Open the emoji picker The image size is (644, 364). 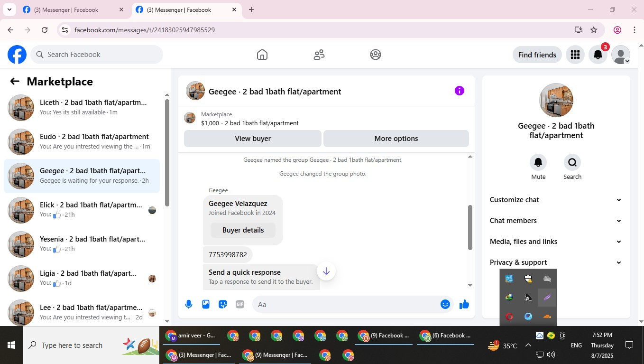click(445, 304)
